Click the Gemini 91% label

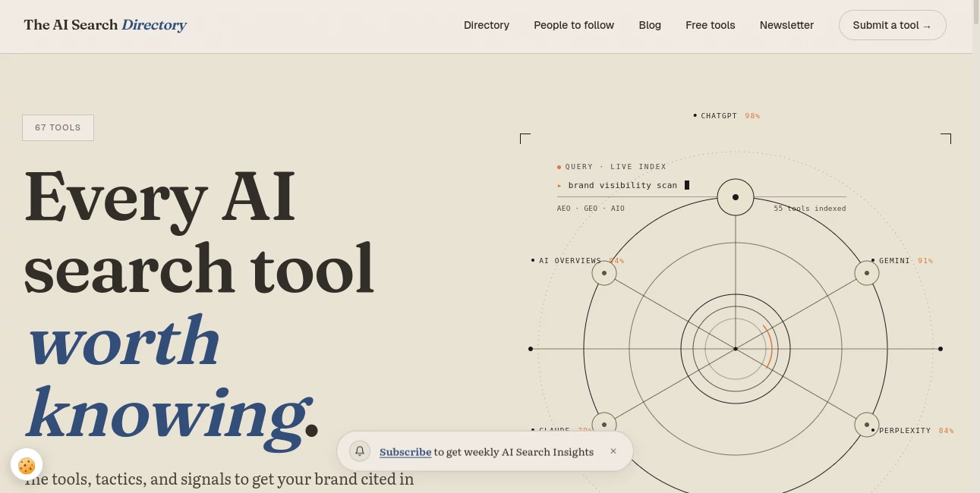point(903,261)
